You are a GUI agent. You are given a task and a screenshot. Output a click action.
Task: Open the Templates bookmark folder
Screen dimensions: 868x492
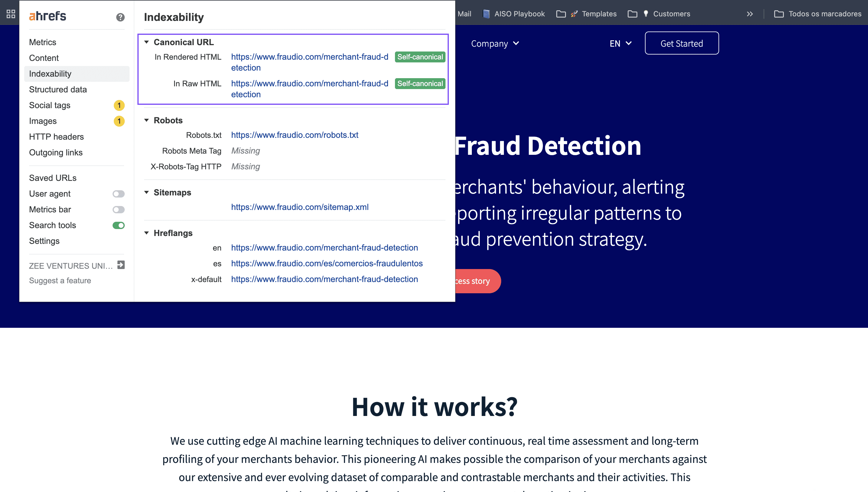click(587, 14)
